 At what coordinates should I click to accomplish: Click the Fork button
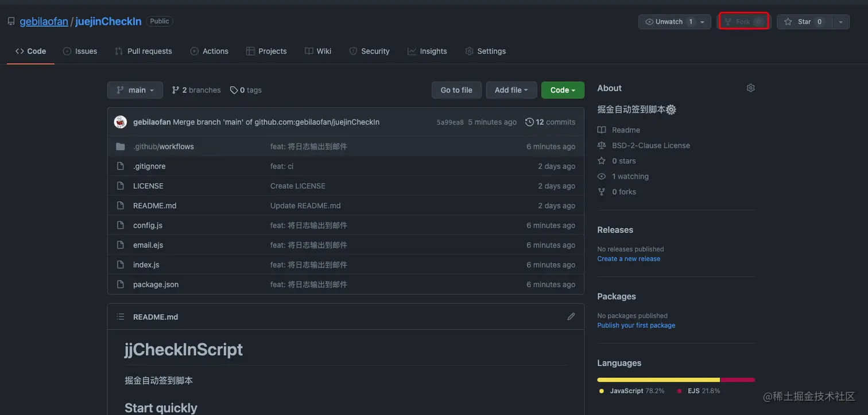pos(743,22)
